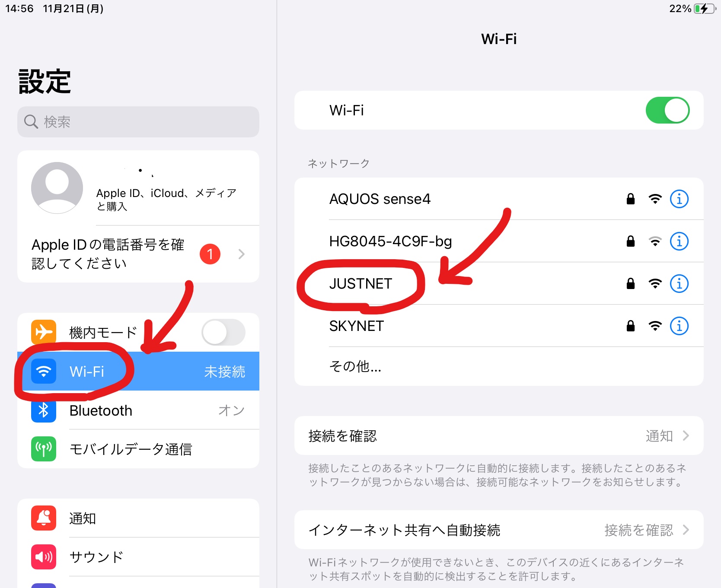Image resolution: width=721 pixels, height=588 pixels.
Task: Tap the orange airplane mode icon
Action: [x=44, y=332]
